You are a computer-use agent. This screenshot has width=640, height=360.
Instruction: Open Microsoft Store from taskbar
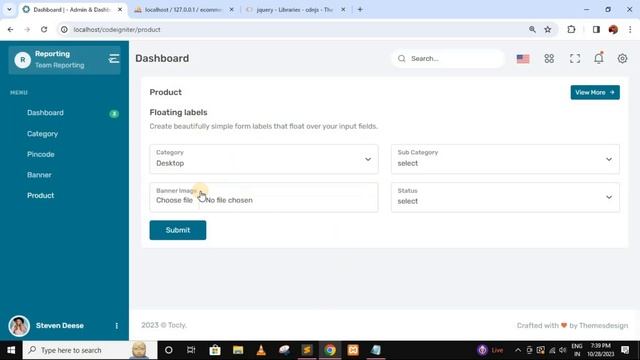point(215,350)
